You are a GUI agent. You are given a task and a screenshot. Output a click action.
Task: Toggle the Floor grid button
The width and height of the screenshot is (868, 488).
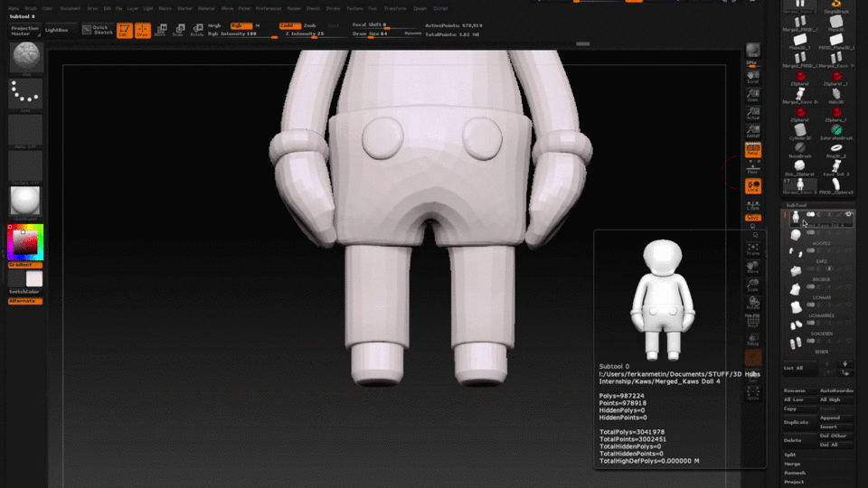pos(753,168)
